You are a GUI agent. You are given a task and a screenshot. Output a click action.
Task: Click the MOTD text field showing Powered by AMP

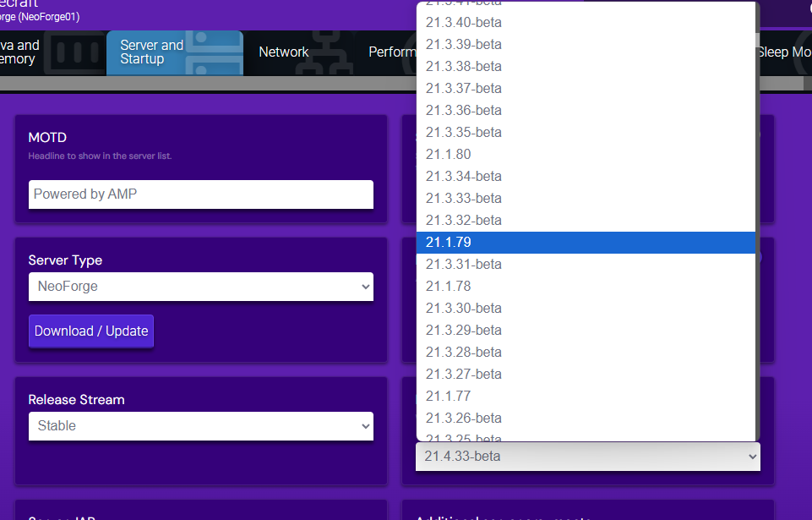point(200,194)
